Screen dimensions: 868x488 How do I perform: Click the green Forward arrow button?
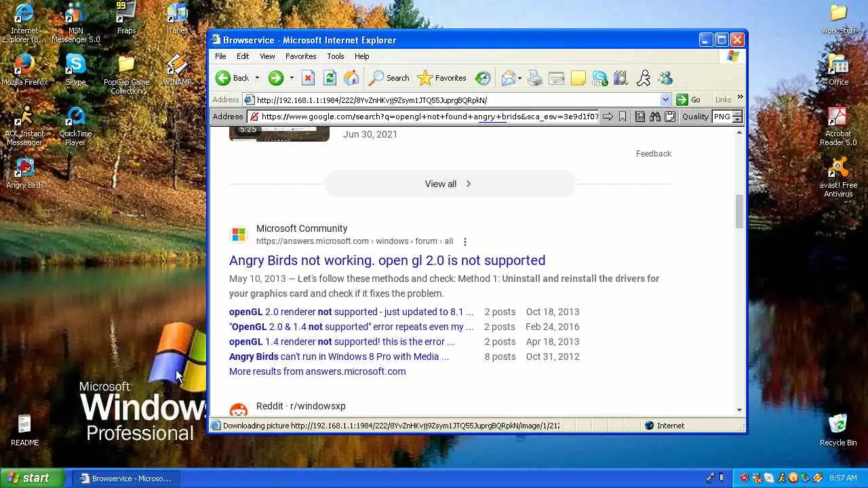coord(275,78)
